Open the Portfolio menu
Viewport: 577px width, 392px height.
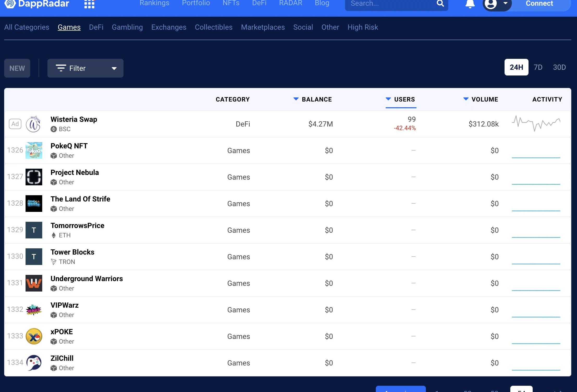(196, 3)
